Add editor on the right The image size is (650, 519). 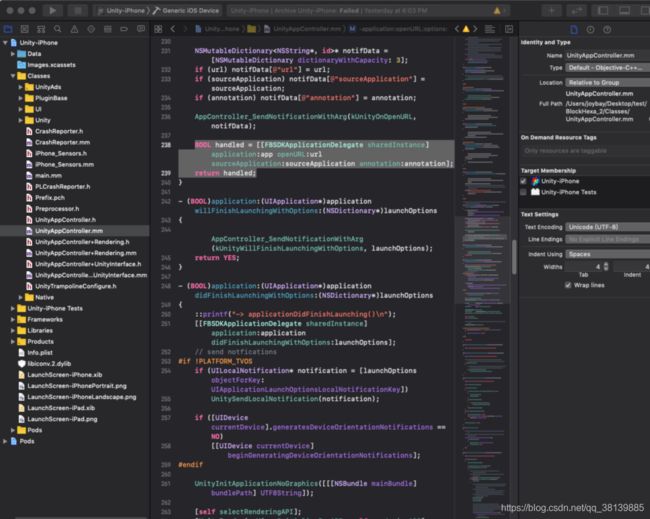(x=509, y=29)
